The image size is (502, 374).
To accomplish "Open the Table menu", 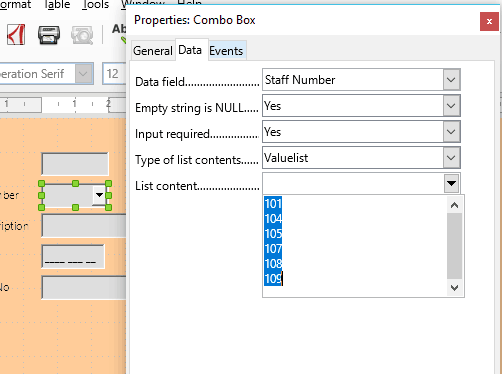I will click(x=57, y=4).
